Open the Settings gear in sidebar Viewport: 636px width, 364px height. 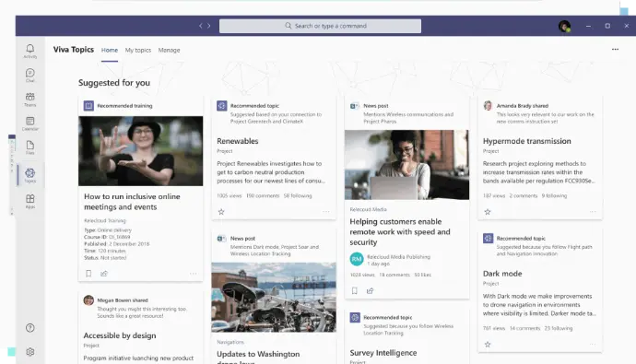[30, 352]
